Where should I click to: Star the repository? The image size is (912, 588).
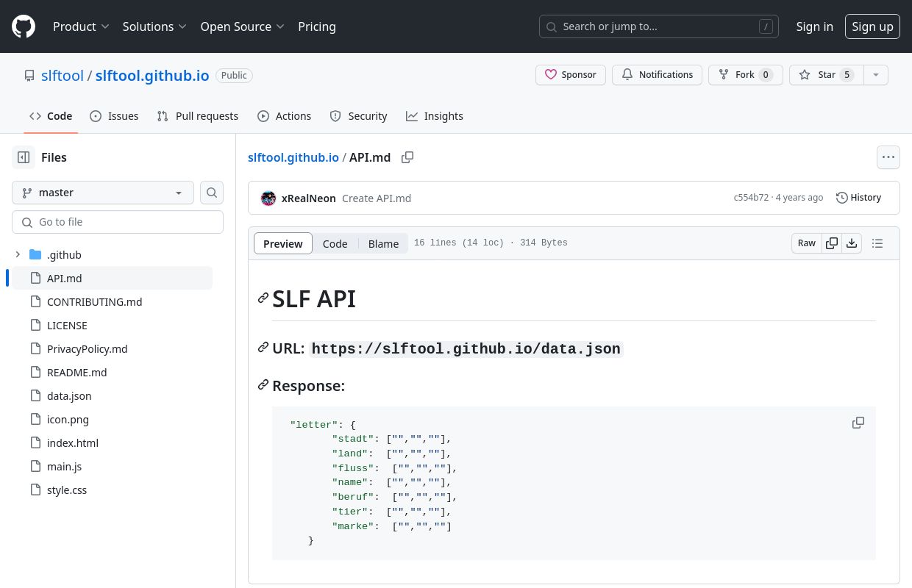coord(826,75)
